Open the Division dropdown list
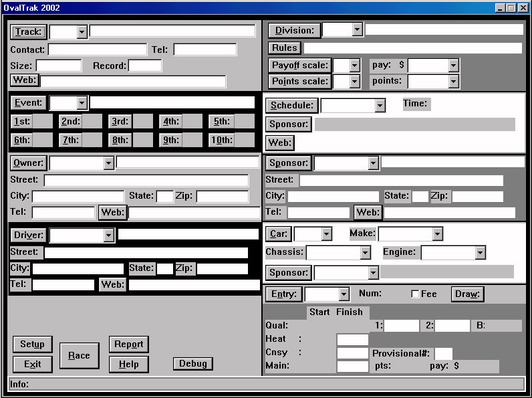Image resolution: width=532 pixels, height=398 pixels. tap(357, 30)
